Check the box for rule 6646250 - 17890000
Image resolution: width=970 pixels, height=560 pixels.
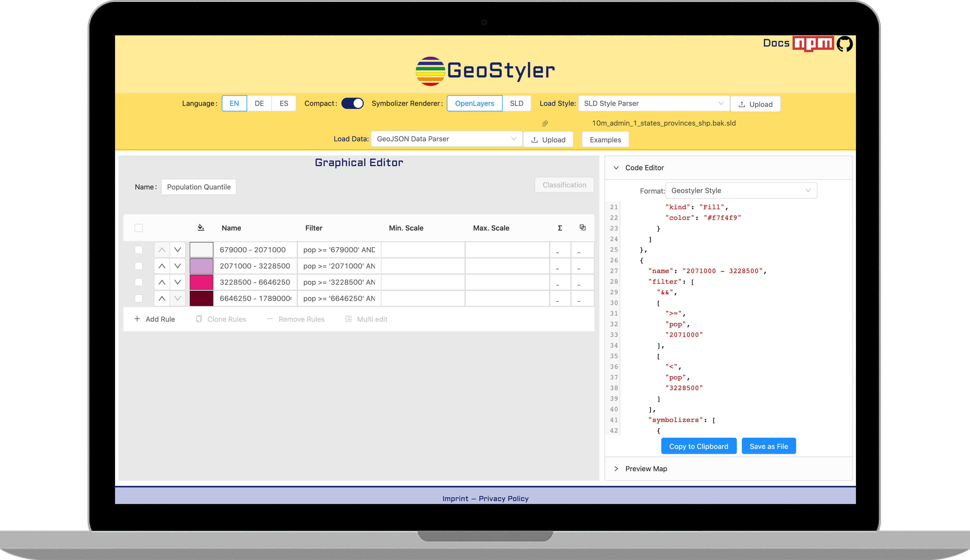138,298
